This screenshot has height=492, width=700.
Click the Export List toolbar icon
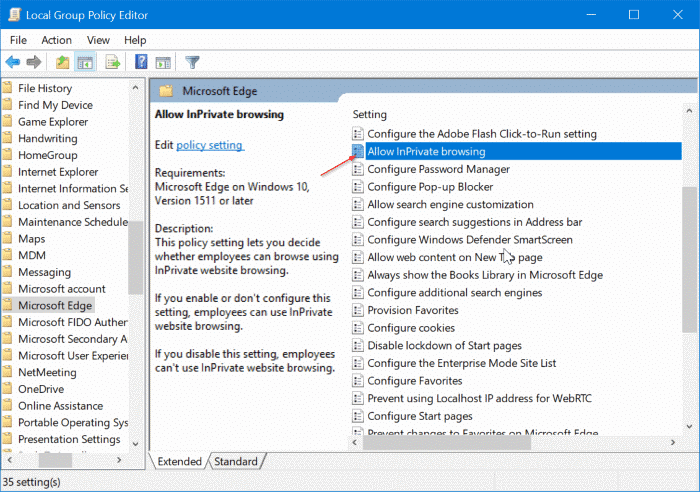pos(113,62)
